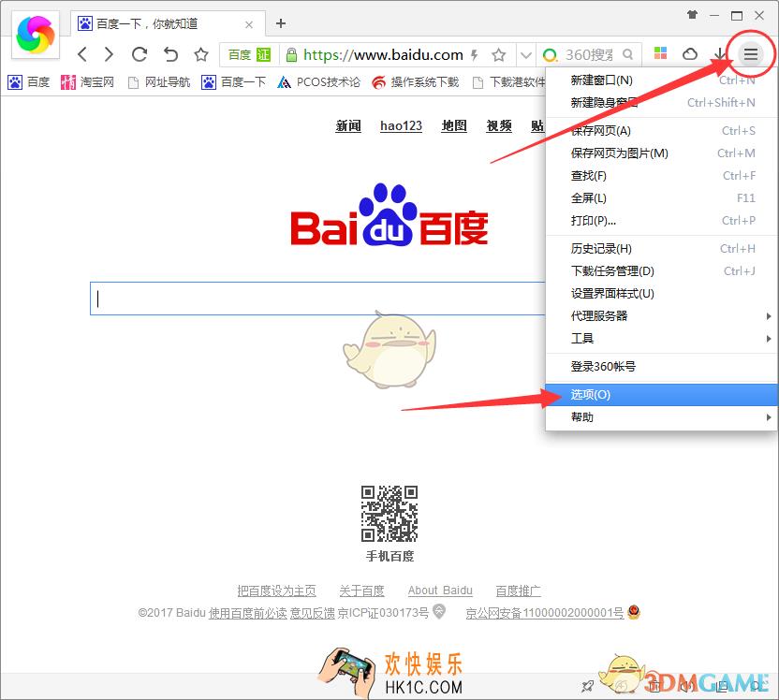Go back with the back arrow
The height and width of the screenshot is (700, 779).
pos(82,54)
